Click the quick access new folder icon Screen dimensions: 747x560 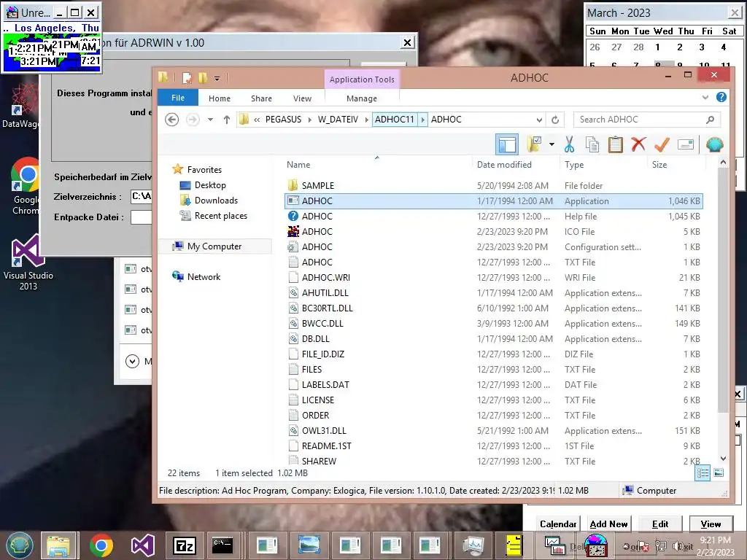coord(203,77)
